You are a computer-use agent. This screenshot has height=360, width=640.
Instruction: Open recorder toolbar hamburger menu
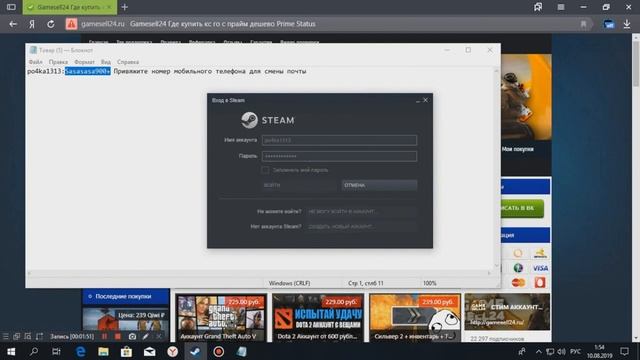(5, 336)
